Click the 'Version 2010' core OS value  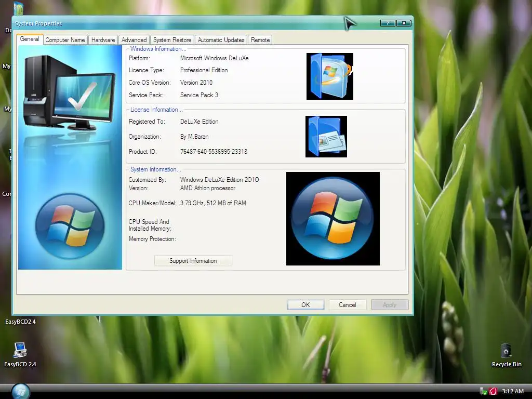click(x=196, y=83)
